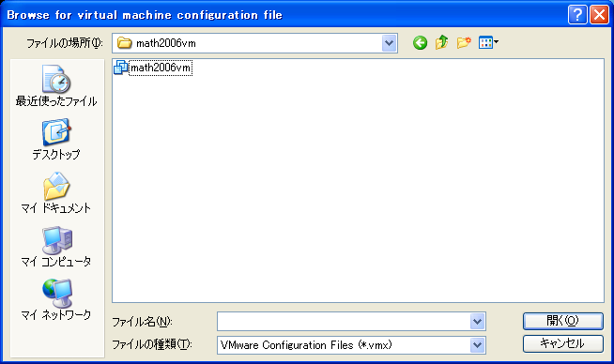Jump to デスクトップ in the places bar
The image size is (614, 364).
click(56, 139)
